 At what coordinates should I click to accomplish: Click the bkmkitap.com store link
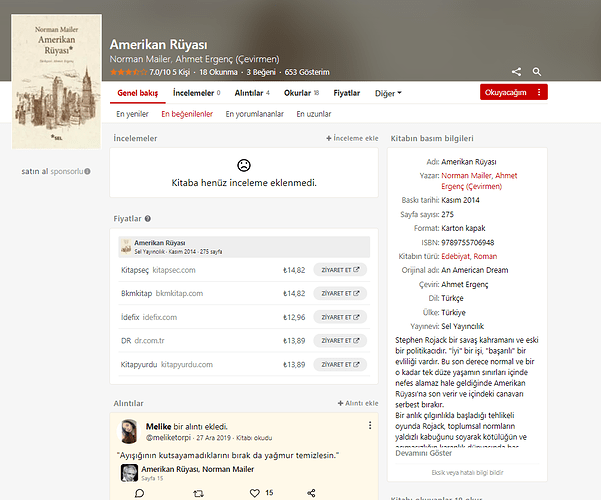pos(179,293)
